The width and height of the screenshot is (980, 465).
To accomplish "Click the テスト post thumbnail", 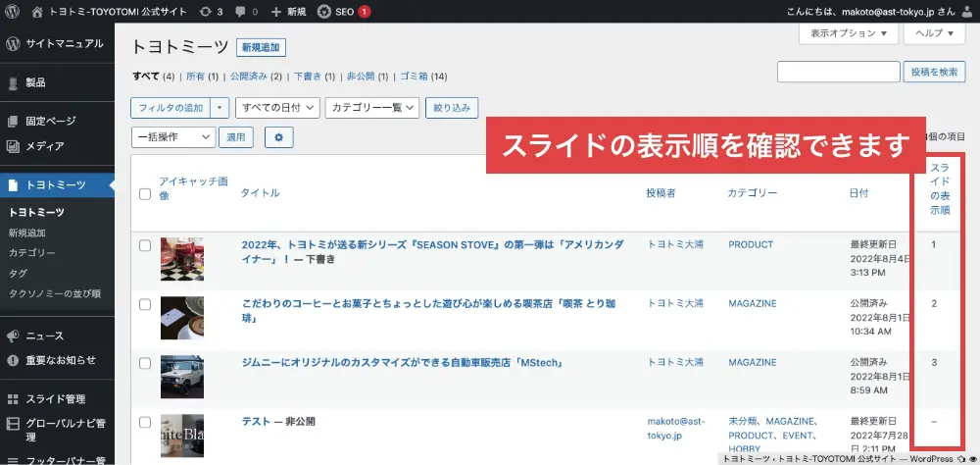I will (182, 436).
